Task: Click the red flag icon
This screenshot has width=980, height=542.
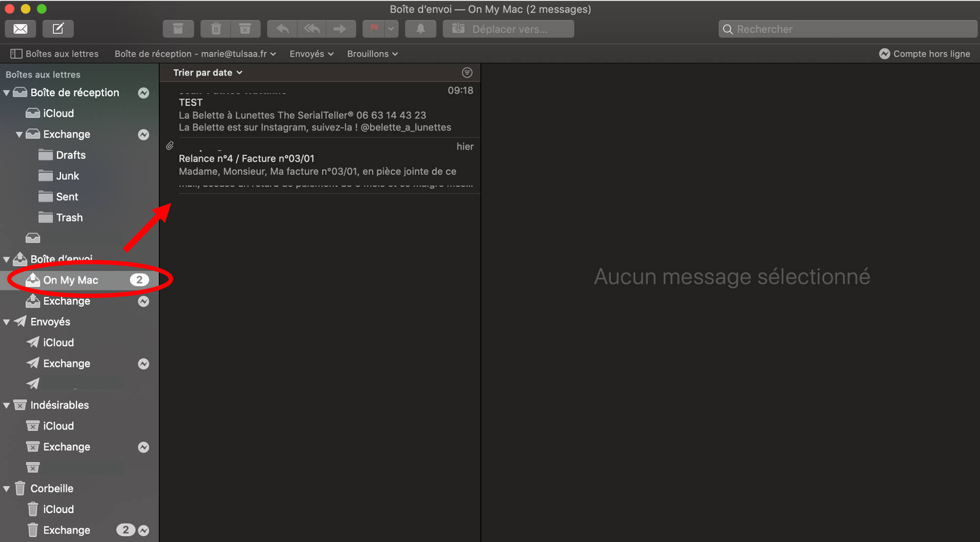Action: (x=374, y=29)
